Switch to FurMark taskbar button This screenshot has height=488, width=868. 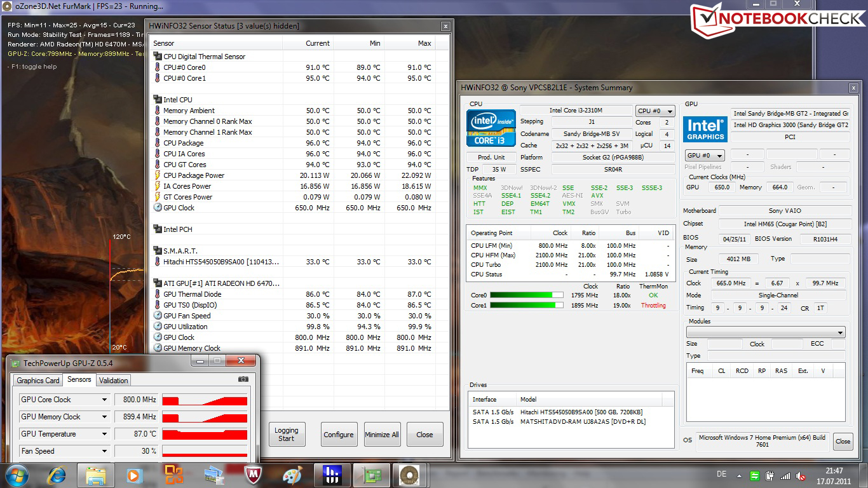(x=411, y=475)
